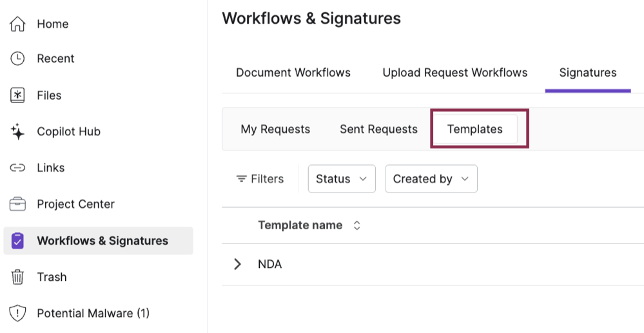
Task: Click the Filters button
Action: point(260,179)
